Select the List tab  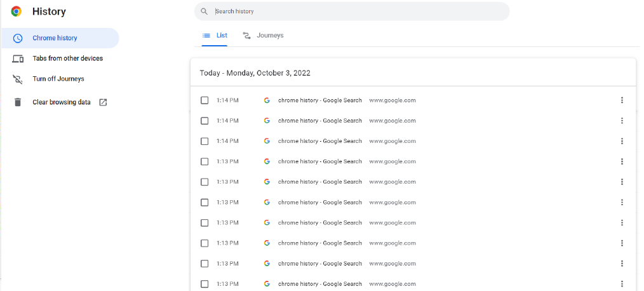pyautogui.click(x=215, y=36)
